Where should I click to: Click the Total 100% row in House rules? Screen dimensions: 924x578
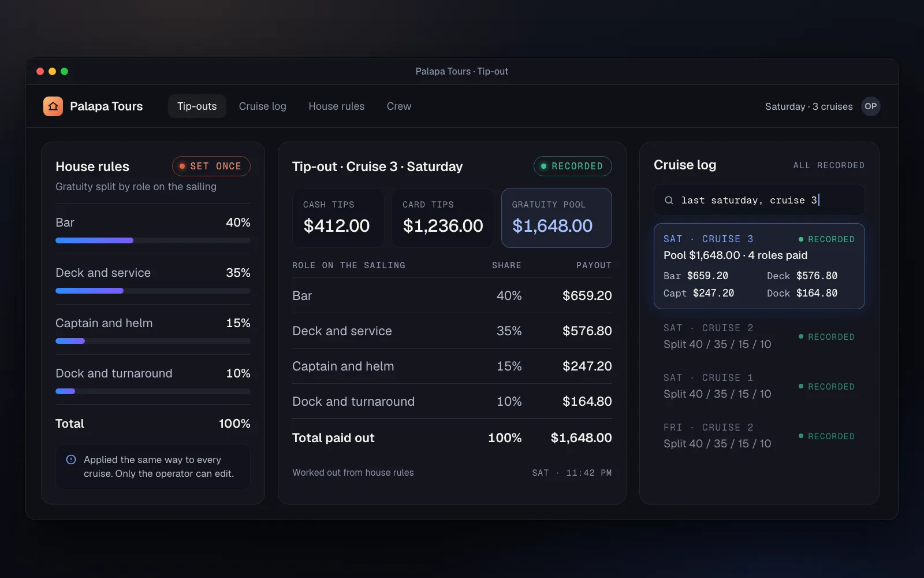(153, 424)
